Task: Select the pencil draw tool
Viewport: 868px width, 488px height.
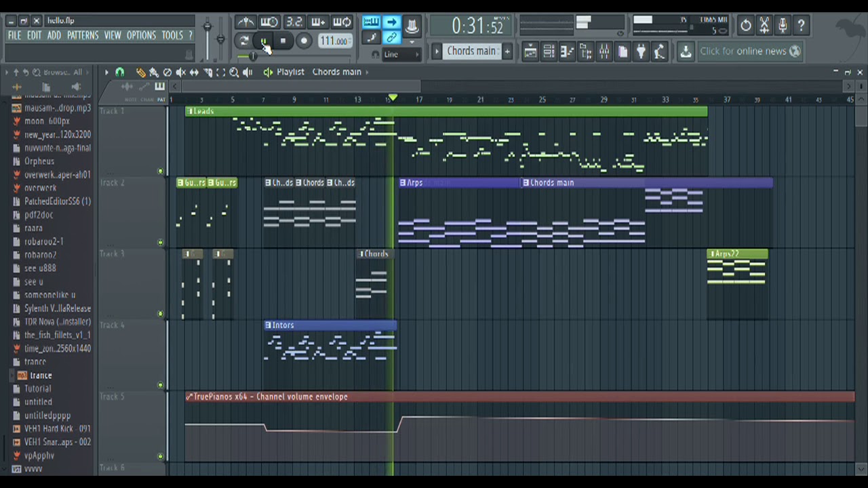Action: point(140,73)
